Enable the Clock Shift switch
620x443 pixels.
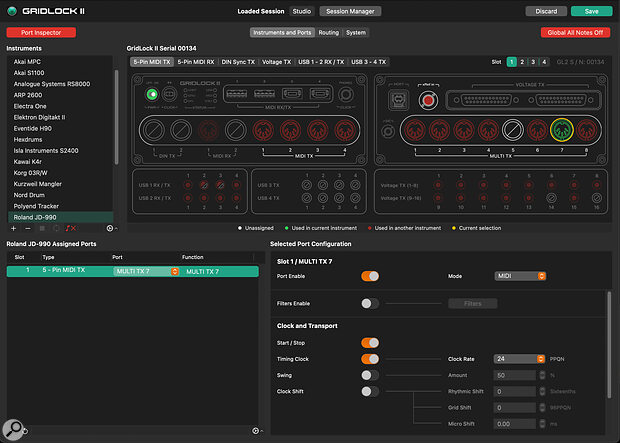click(370, 391)
